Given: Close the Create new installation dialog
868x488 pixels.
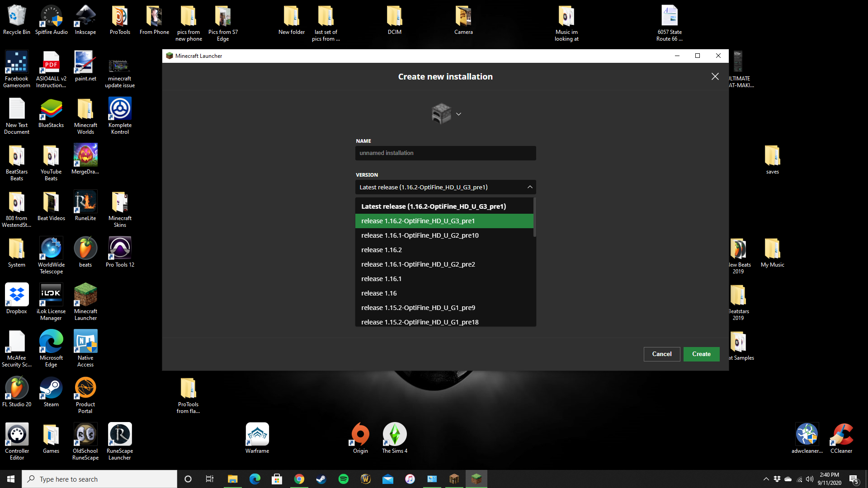Looking at the screenshot, I should click(715, 77).
